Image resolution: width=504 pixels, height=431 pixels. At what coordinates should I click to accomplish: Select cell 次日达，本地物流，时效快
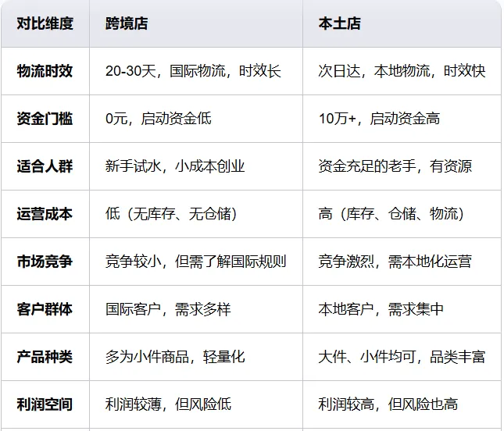click(402, 71)
